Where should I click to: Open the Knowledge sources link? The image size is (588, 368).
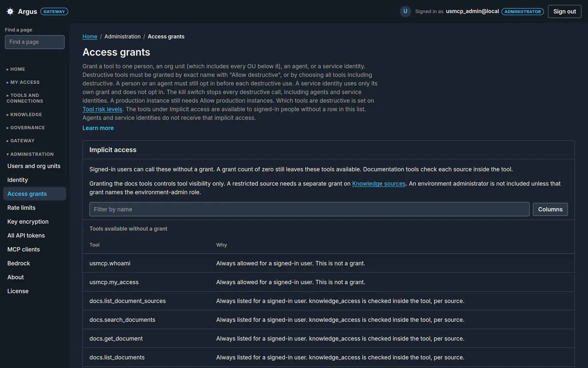click(379, 184)
